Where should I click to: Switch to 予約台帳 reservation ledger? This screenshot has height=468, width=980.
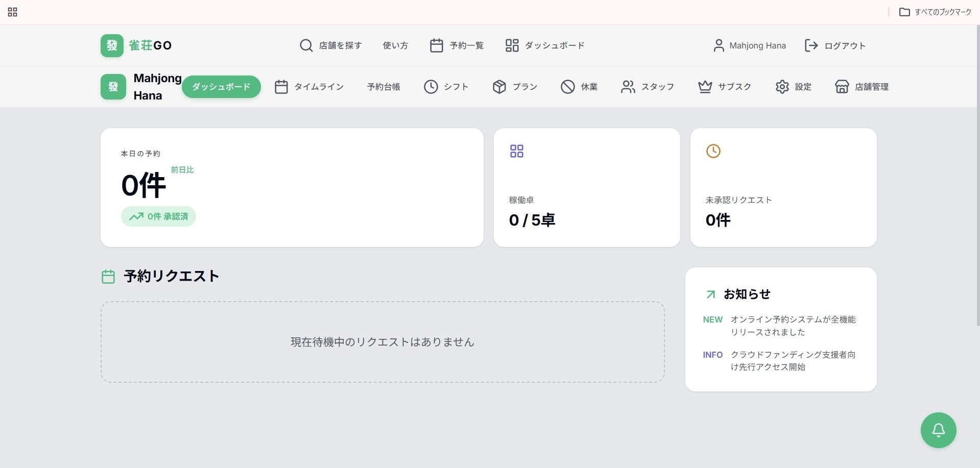[384, 87]
